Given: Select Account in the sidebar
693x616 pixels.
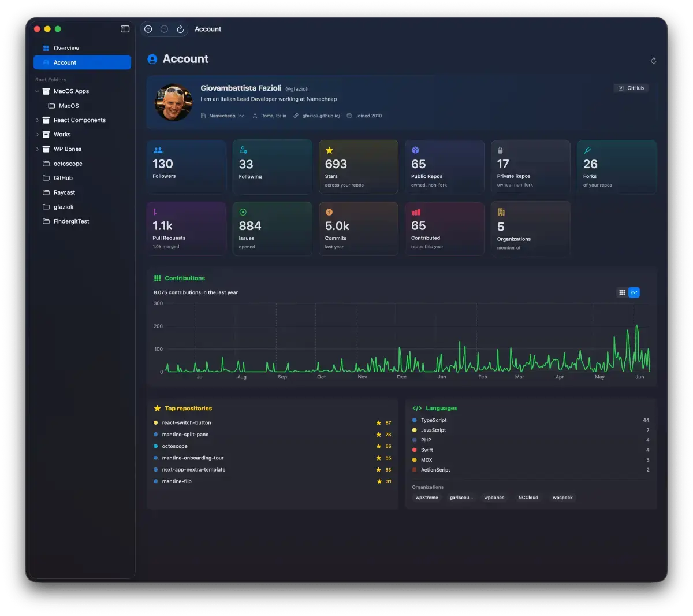Looking at the screenshot, I should (x=83, y=62).
